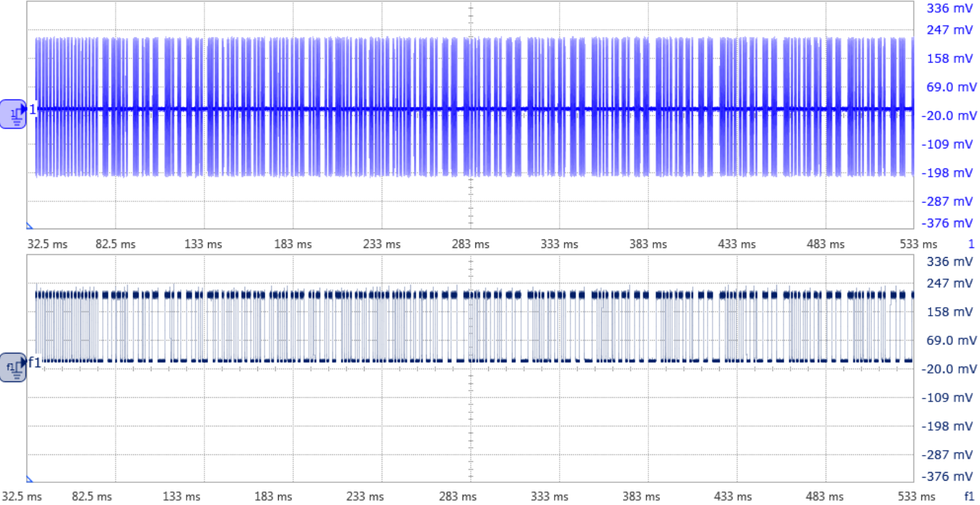
Task: Click 333 ms on channel 1 time axis
Action: tap(559, 244)
